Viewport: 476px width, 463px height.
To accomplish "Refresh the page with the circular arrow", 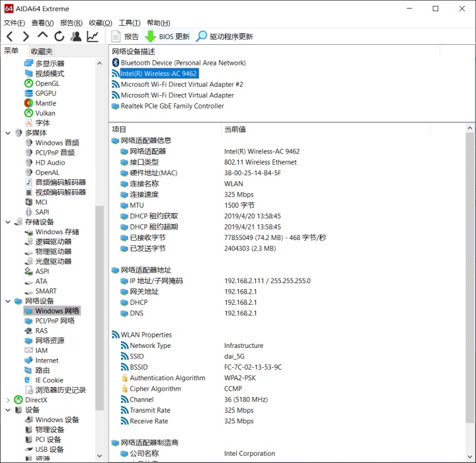I will point(59,36).
